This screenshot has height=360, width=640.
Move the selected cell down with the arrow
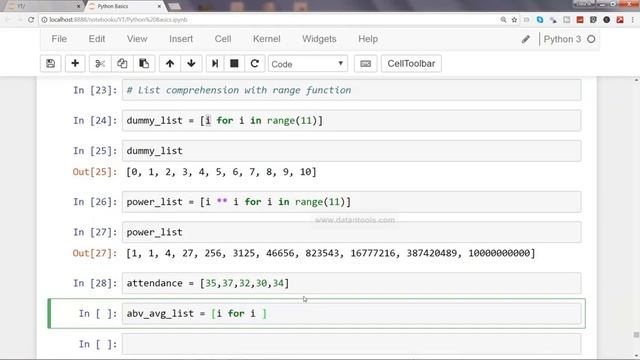click(191, 64)
